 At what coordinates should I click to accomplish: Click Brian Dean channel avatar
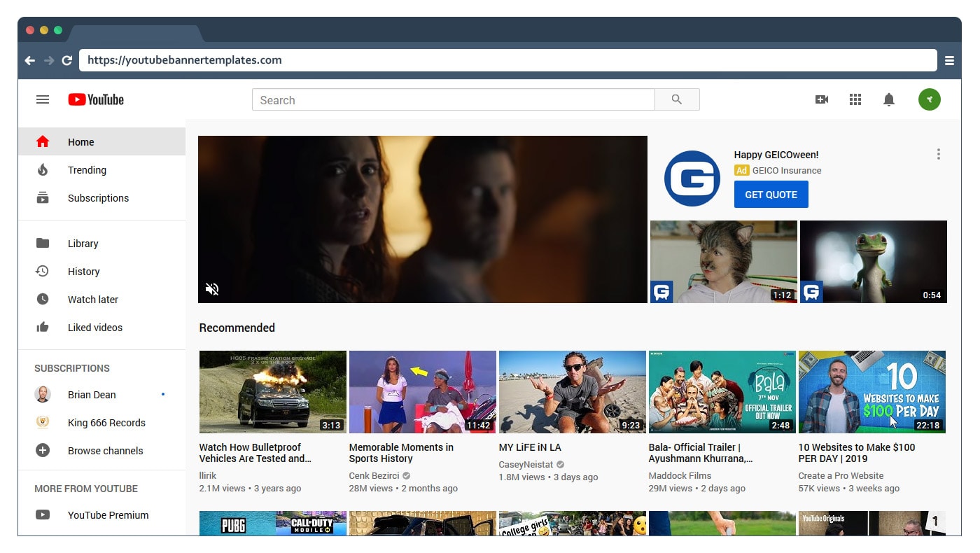pyautogui.click(x=43, y=394)
